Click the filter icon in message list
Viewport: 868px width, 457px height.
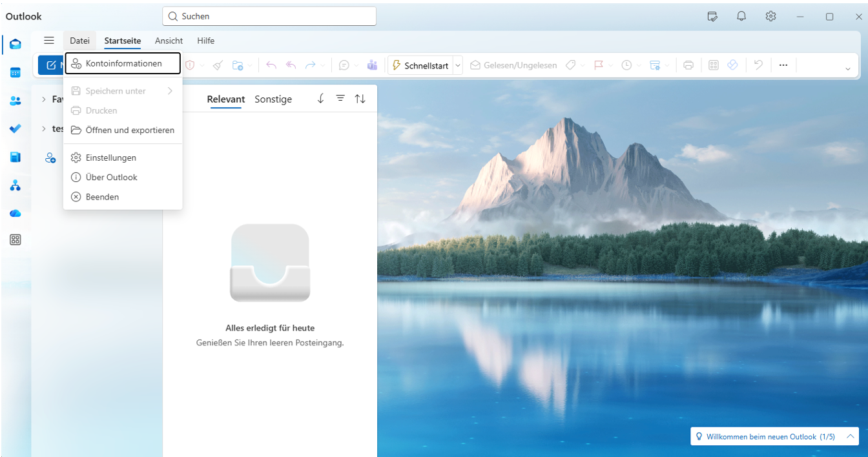340,99
